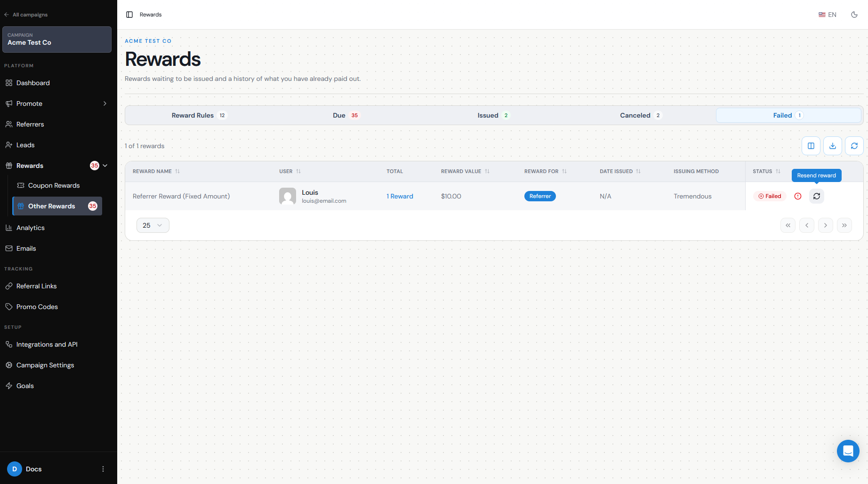Image resolution: width=868 pixels, height=484 pixels.
Task: Open the Acme Test Co campaign switcher
Action: 57,40
